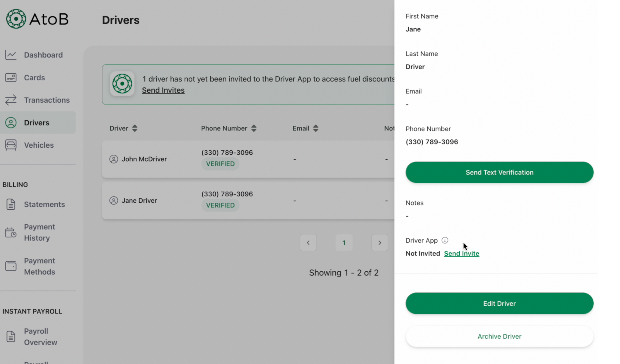The height and width of the screenshot is (364, 620).
Task: Open the Vehicles section
Action: point(39,145)
